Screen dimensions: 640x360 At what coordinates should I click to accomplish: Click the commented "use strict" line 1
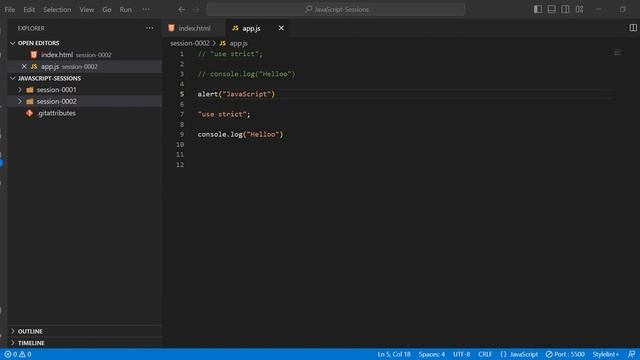coord(230,54)
